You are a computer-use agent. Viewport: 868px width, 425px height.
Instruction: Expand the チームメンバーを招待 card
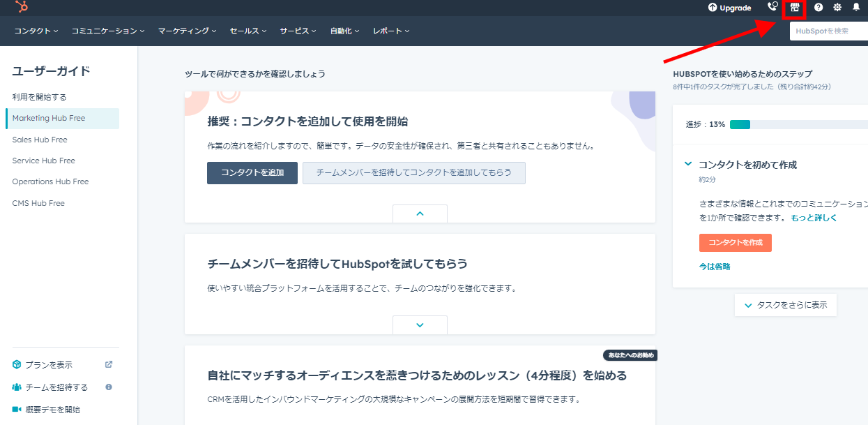[420, 325]
